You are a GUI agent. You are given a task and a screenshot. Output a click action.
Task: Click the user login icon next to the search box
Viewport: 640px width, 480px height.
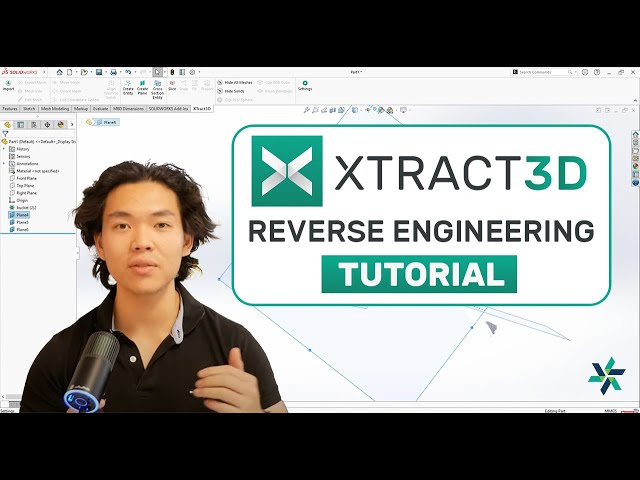pyautogui.click(x=585, y=72)
